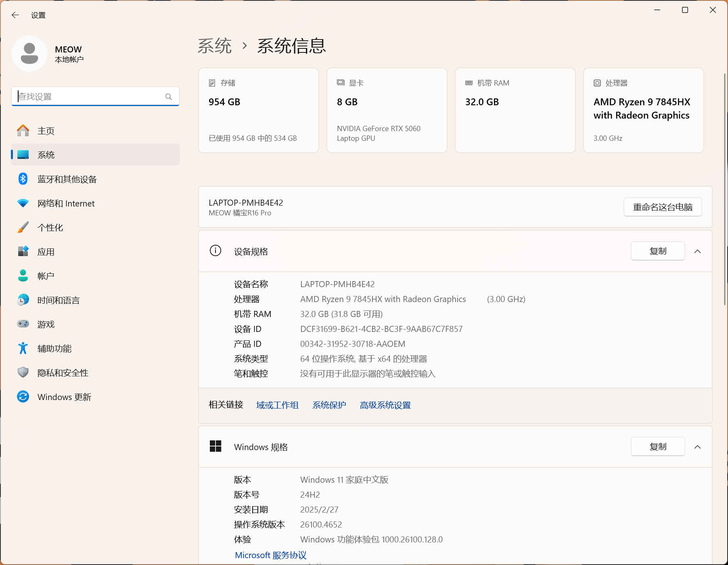Collapse the Windows 规格 section chevron

pyautogui.click(x=697, y=447)
